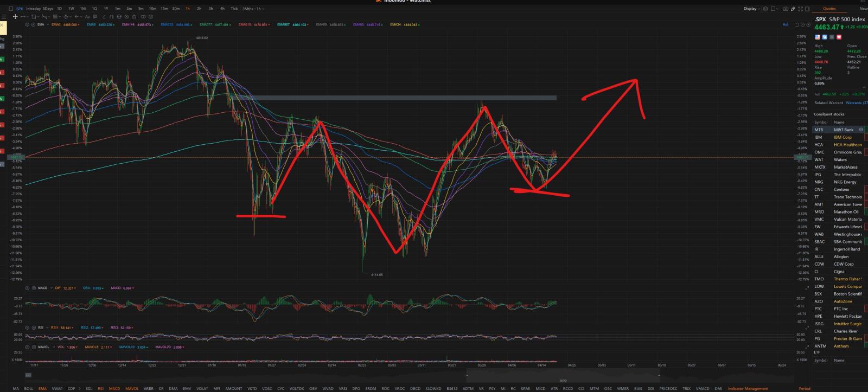Open Indicator Management

[x=748, y=389]
